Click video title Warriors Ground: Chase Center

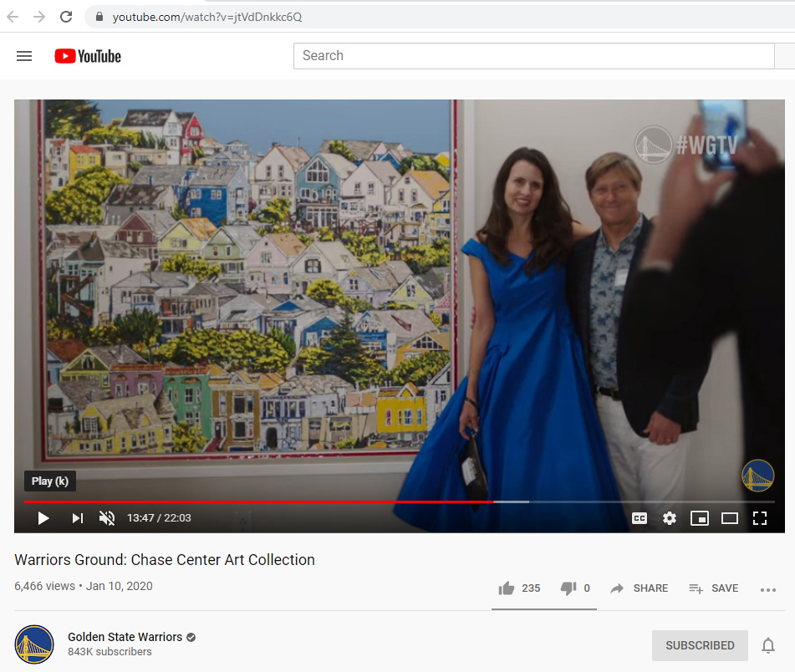point(165,559)
